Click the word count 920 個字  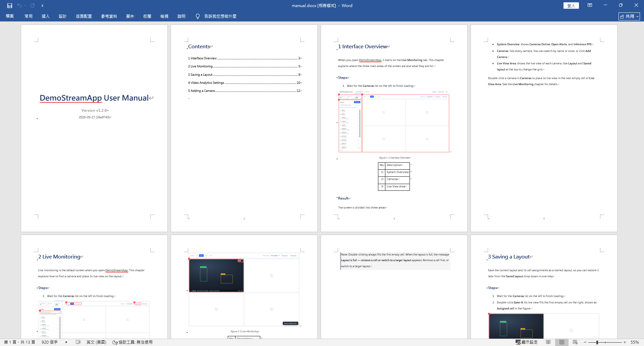coord(50,342)
